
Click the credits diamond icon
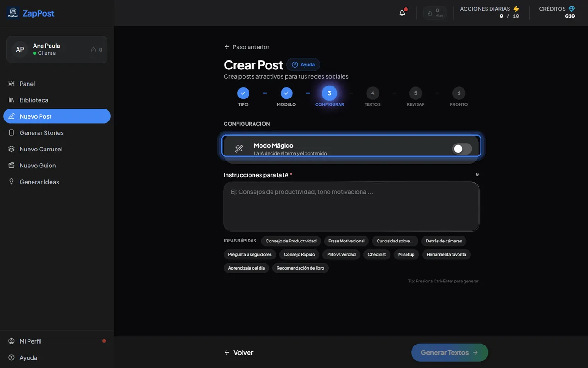pos(571,9)
